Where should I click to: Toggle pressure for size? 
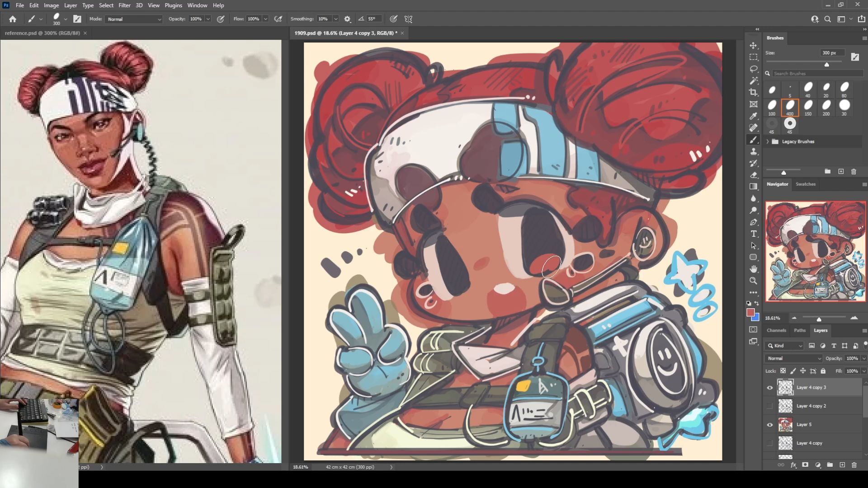click(x=394, y=19)
